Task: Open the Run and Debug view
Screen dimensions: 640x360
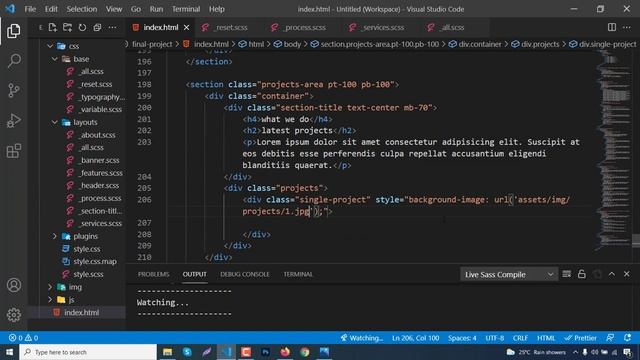Action: tap(13, 121)
